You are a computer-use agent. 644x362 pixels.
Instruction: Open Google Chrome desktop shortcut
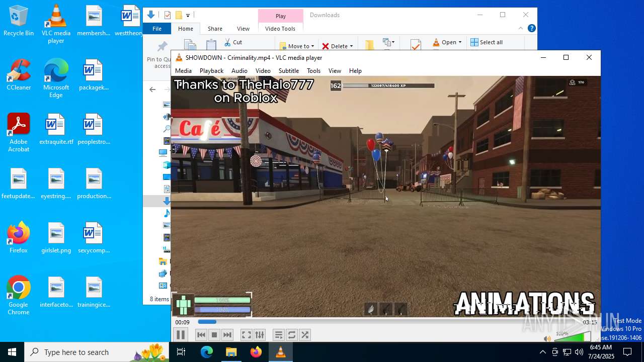[x=19, y=296]
